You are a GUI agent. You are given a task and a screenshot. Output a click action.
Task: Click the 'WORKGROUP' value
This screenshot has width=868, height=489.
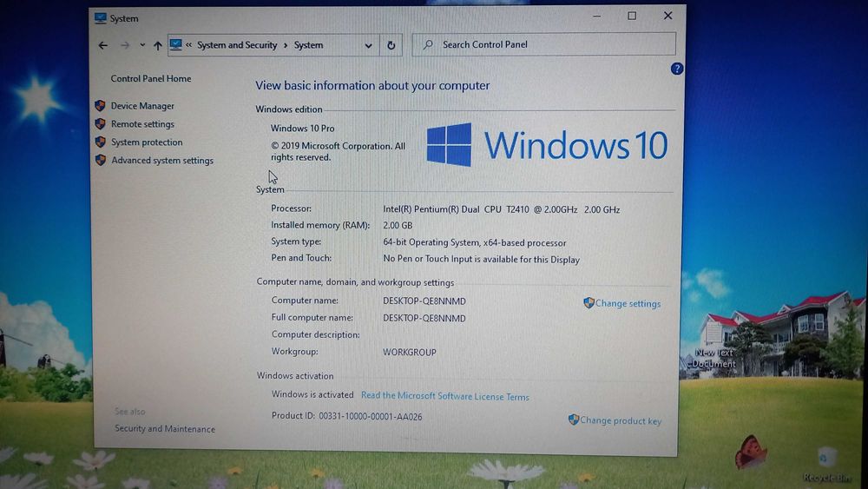409,353
